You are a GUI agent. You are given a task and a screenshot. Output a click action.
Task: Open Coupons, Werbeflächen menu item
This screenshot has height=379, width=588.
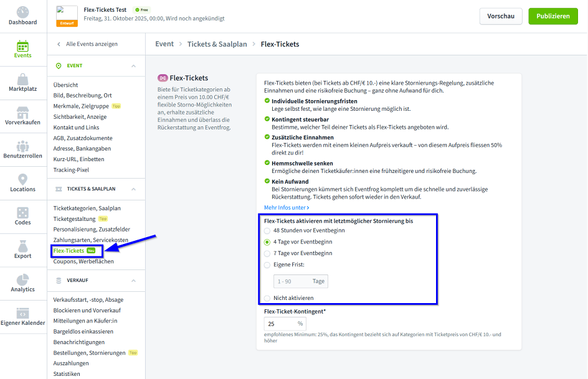[83, 261]
